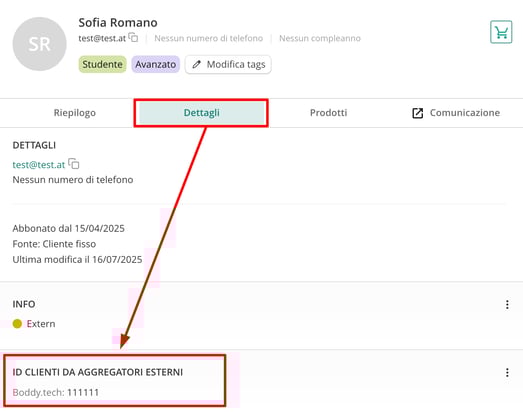The image size is (523, 412).
Task: Click the SR avatar circle
Action: tap(39, 44)
